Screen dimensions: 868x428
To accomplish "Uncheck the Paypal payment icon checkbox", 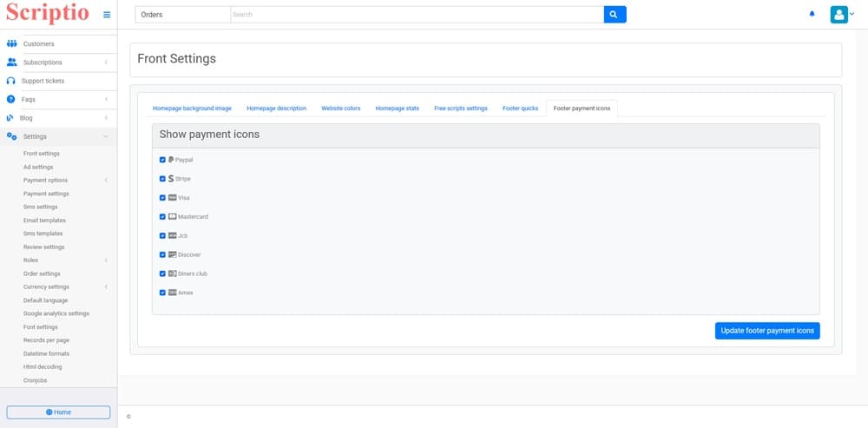I will pos(162,160).
